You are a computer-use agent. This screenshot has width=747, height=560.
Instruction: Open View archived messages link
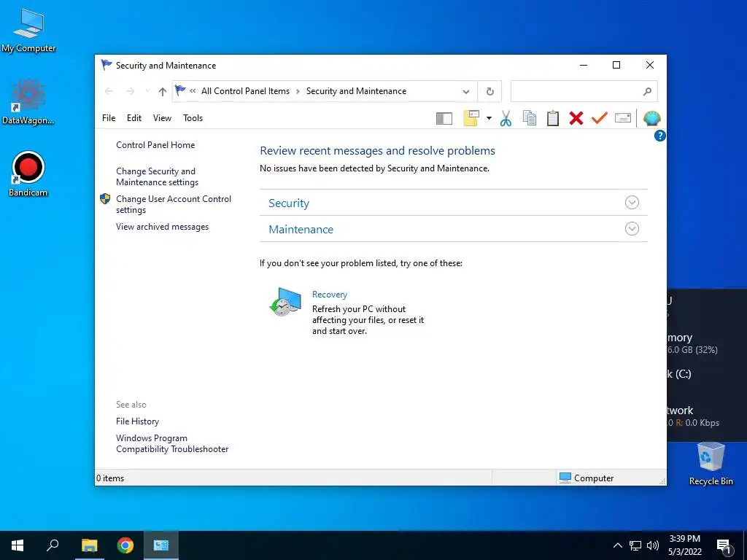pos(162,227)
